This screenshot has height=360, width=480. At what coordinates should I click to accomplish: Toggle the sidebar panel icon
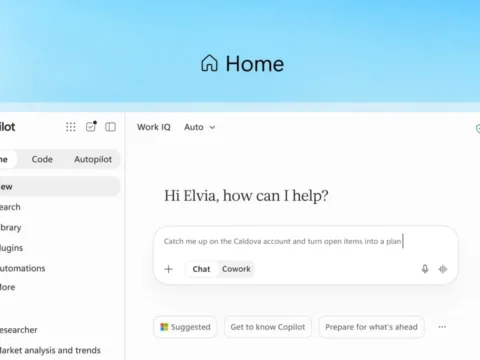[x=110, y=127]
